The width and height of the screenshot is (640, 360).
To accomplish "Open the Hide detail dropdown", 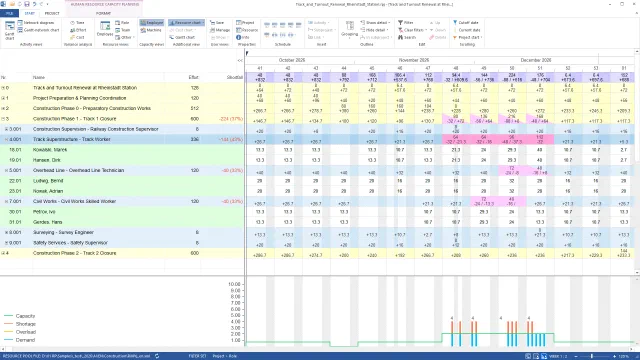I will tap(373, 30).
